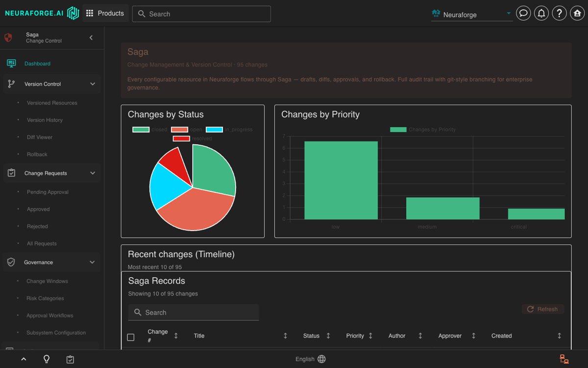Toggle the select-all checkbox in Saga Records
Viewport: 588px width, 368px height.
coord(131,337)
